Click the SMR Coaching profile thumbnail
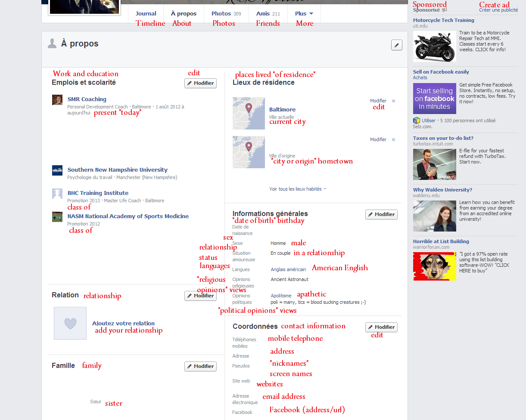Image resolution: width=526 pixels, height=420 pixels. coord(57,100)
